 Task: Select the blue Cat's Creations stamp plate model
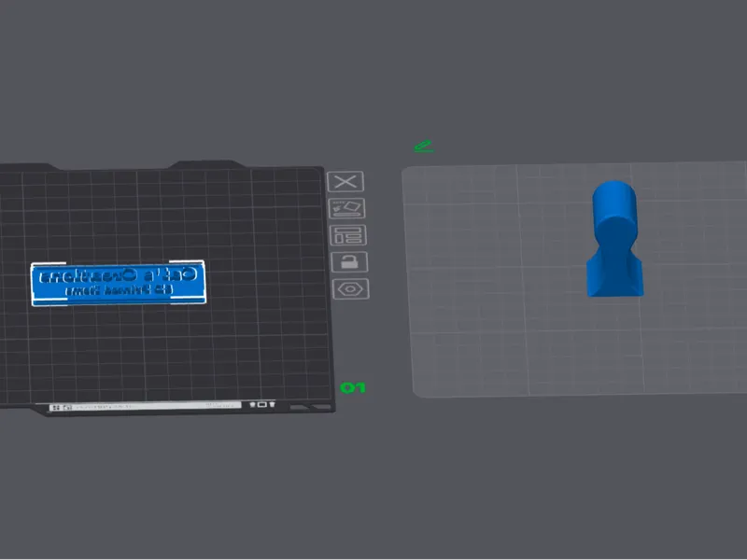click(x=119, y=283)
